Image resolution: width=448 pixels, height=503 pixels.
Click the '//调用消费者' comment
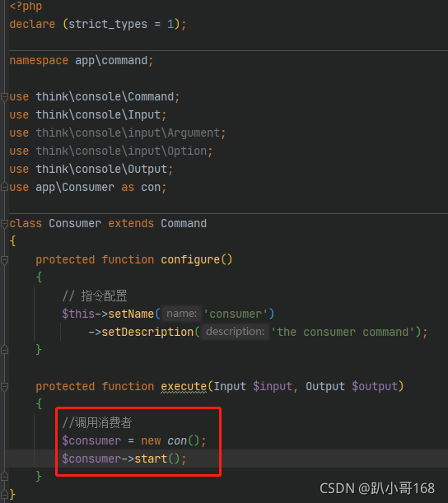pyautogui.click(x=97, y=422)
